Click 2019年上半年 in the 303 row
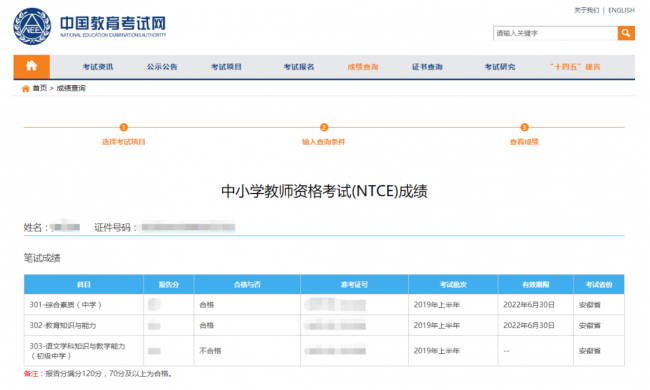The width and height of the screenshot is (650, 390). click(437, 351)
